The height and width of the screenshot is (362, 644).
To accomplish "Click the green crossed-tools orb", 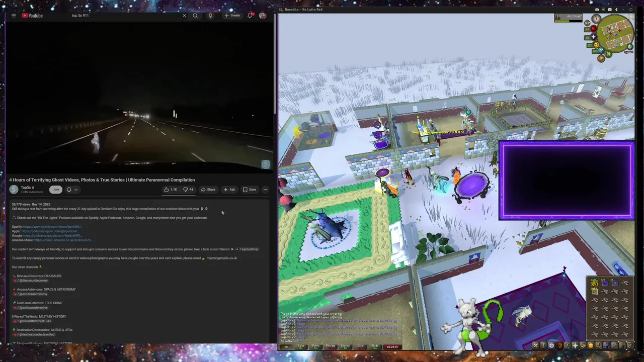I will [x=608, y=54].
